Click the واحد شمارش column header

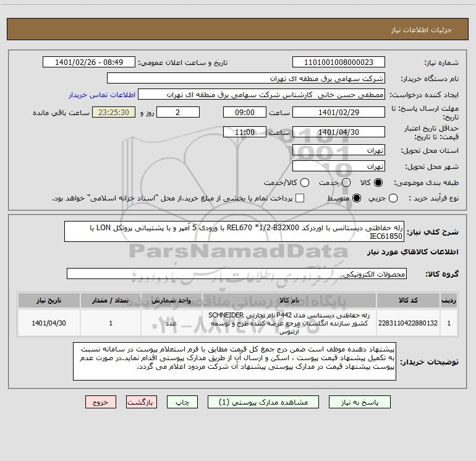tap(171, 300)
